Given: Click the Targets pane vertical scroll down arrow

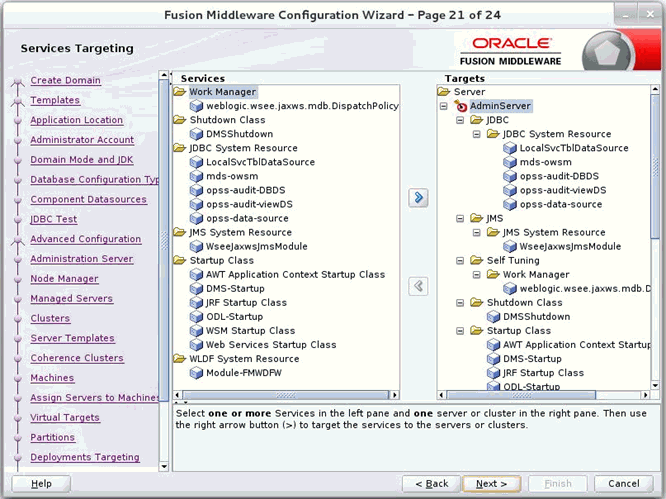Looking at the screenshot, I should 655,386.
